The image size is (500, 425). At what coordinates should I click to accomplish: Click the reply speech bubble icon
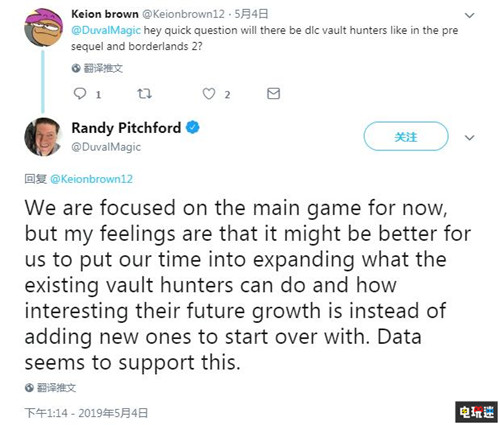click(x=80, y=94)
